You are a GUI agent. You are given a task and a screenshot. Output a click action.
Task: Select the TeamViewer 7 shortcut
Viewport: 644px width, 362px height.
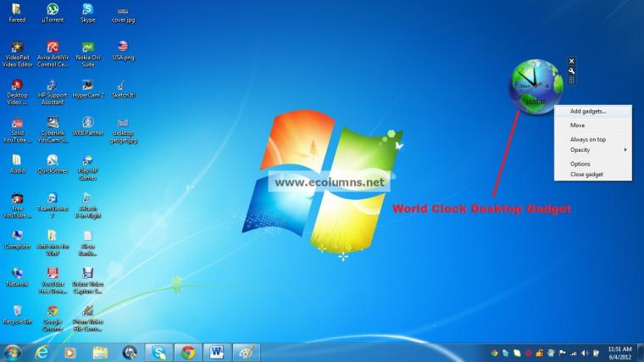(x=53, y=205)
